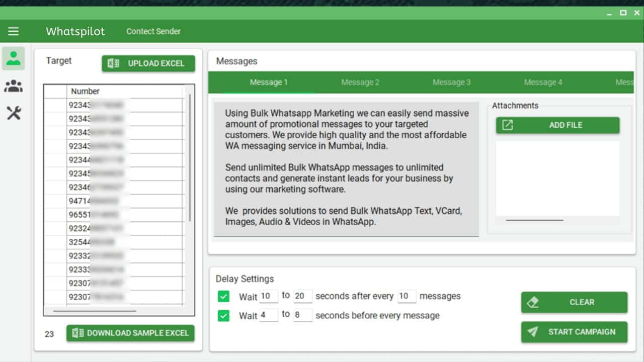Select the contact sender icon in sidebar
Viewport: 644px width, 362px height.
pos(13,58)
